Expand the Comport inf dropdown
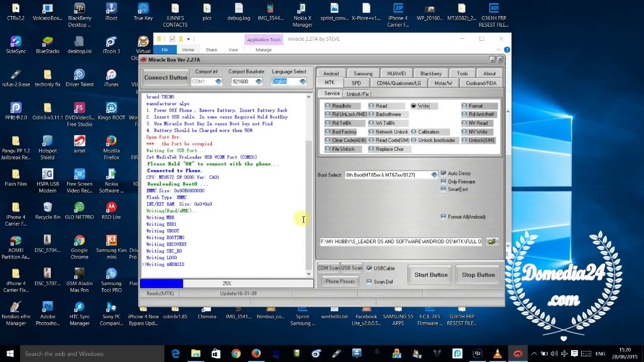This screenshot has width=644, height=362. tap(218, 81)
